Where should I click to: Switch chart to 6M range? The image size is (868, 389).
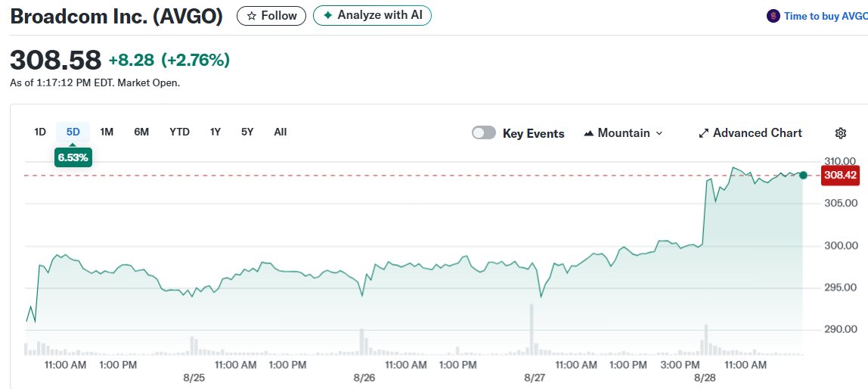pos(141,132)
